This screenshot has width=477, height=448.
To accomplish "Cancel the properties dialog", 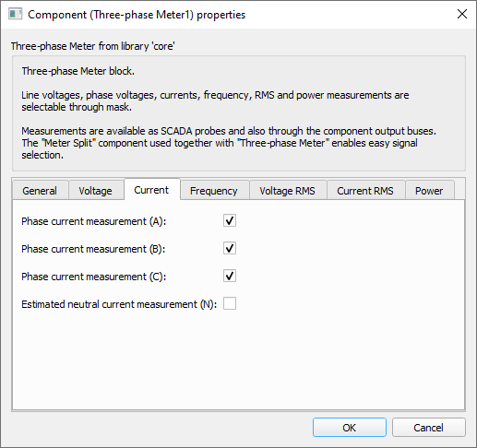I will click(429, 427).
